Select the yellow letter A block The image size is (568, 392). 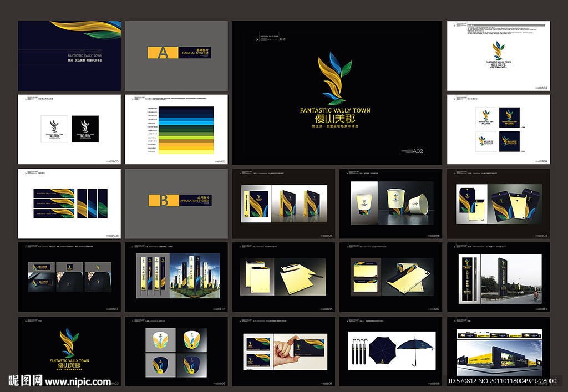(163, 53)
